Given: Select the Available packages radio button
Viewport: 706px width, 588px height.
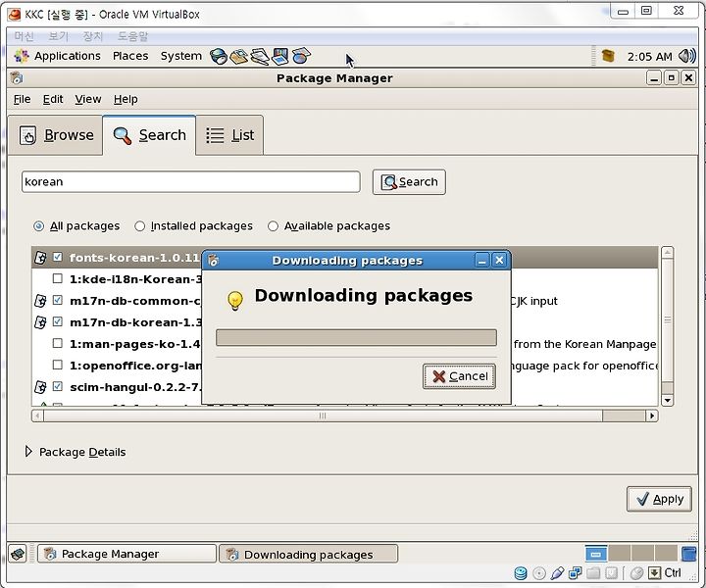Looking at the screenshot, I should pyautogui.click(x=273, y=225).
